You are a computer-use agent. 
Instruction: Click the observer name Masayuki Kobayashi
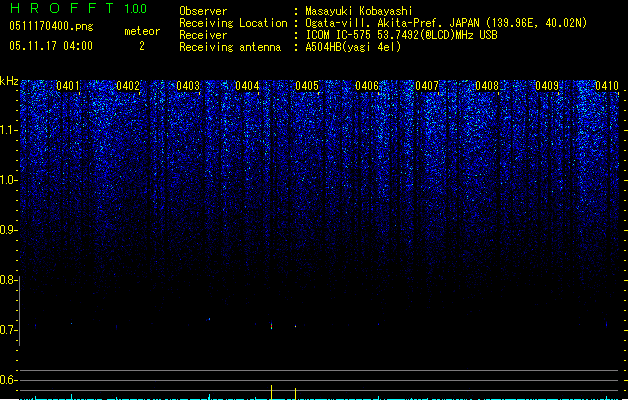[359, 11]
